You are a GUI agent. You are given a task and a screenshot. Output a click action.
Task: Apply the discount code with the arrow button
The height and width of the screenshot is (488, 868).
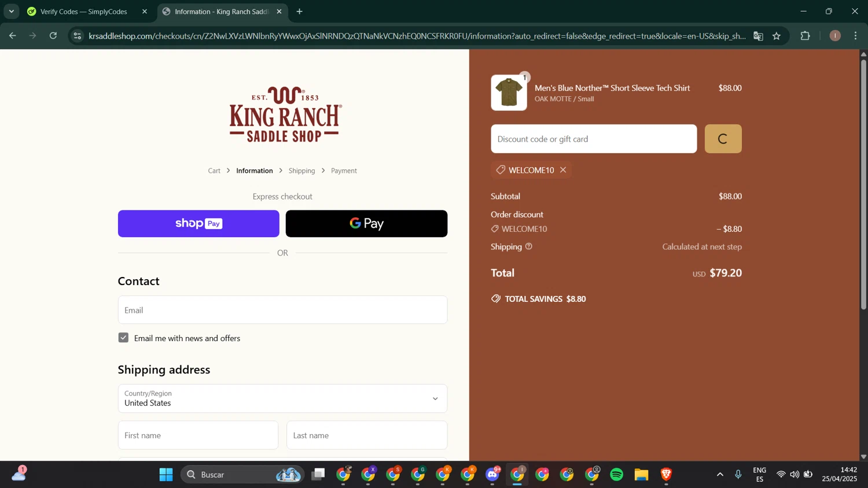pyautogui.click(x=723, y=139)
